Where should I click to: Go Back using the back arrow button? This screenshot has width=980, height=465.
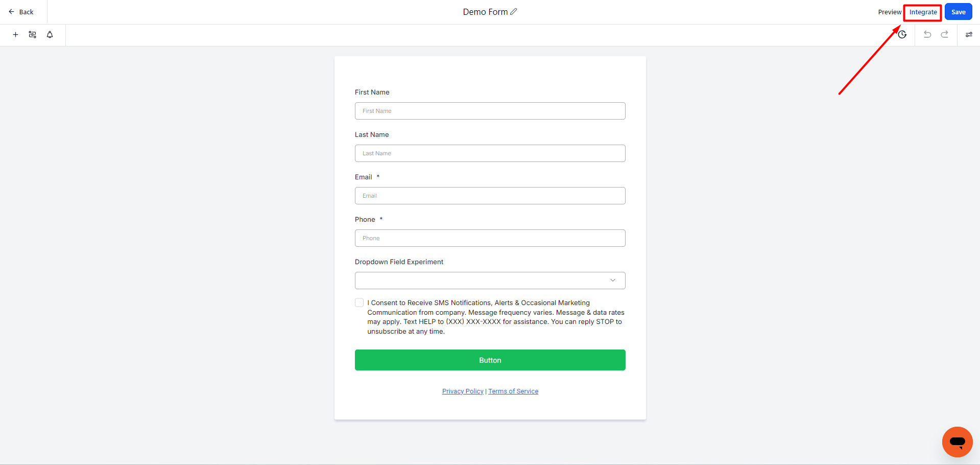(21, 12)
